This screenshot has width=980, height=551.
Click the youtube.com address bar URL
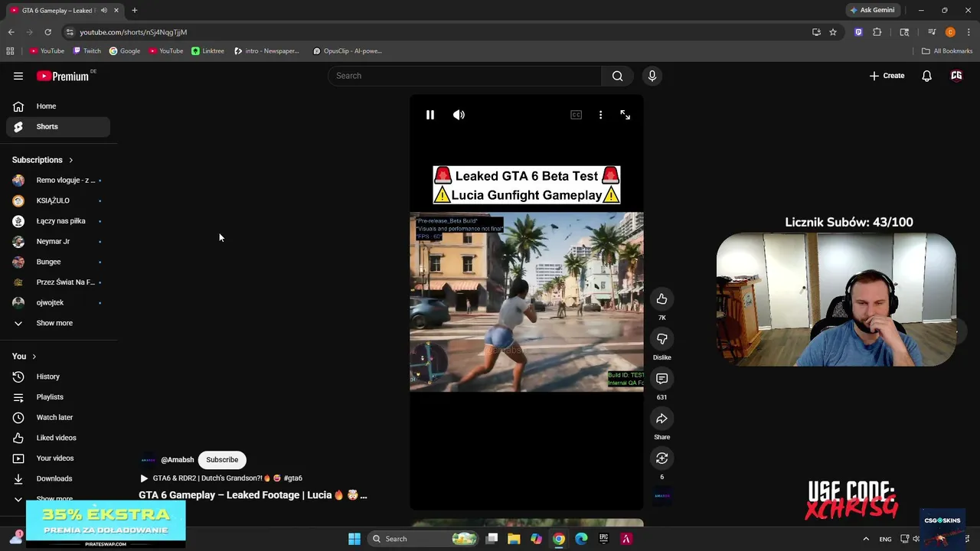pyautogui.click(x=133, y=32)
